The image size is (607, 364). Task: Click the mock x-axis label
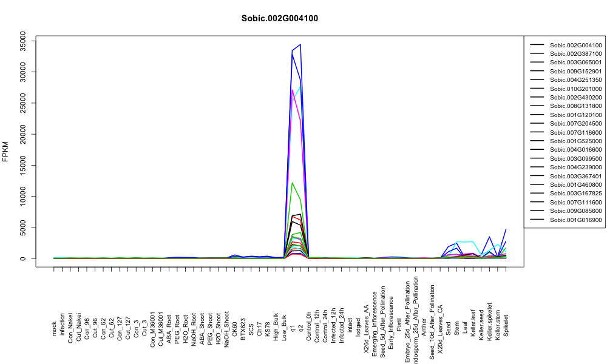click(54, 329)
